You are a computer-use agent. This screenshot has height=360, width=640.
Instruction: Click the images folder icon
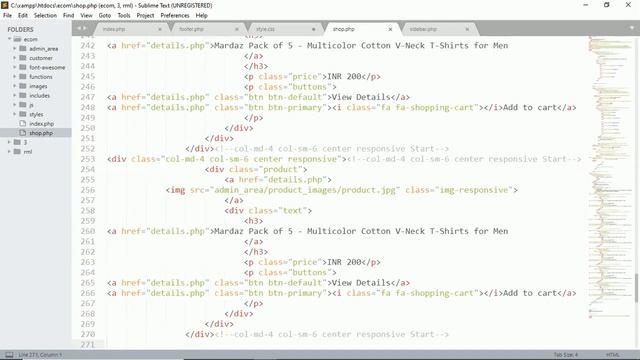tap(23, 86)
